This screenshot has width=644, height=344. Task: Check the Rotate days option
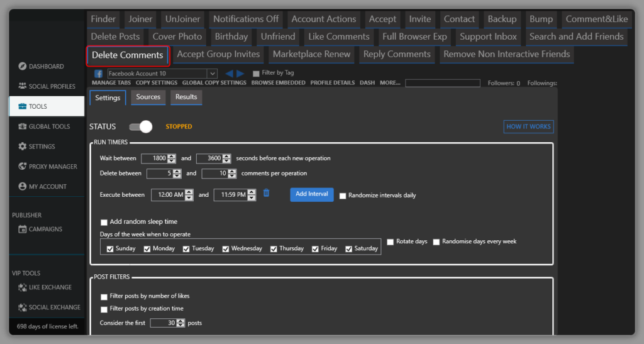pos(390,241)
